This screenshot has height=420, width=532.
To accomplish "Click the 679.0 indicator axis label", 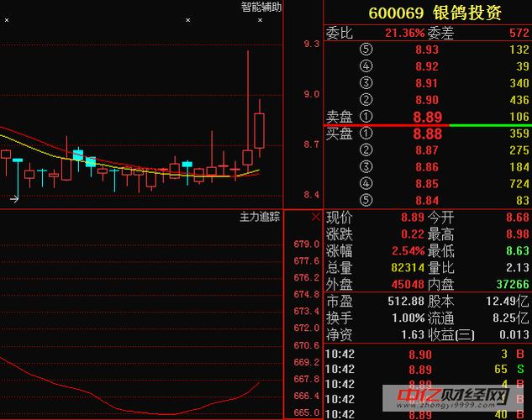I will 307,244.
